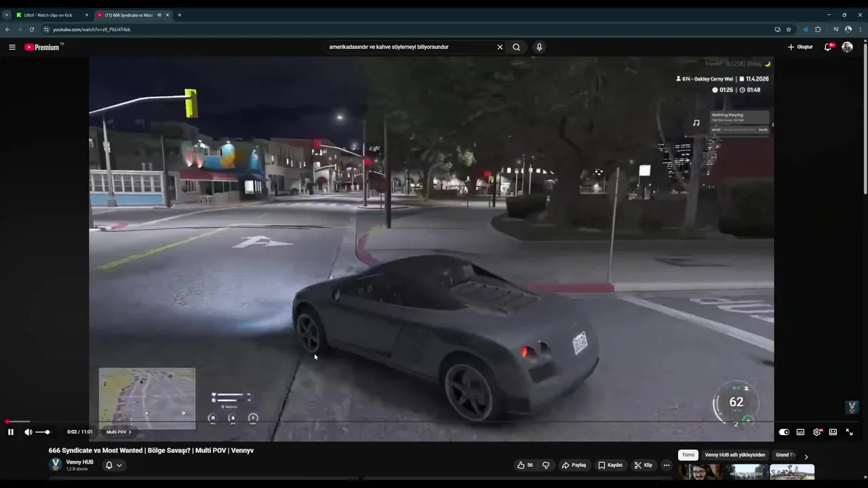Select the 666 Syndicate YouTube browser tab
Screen dimensions: 868x488
[133, 15]
